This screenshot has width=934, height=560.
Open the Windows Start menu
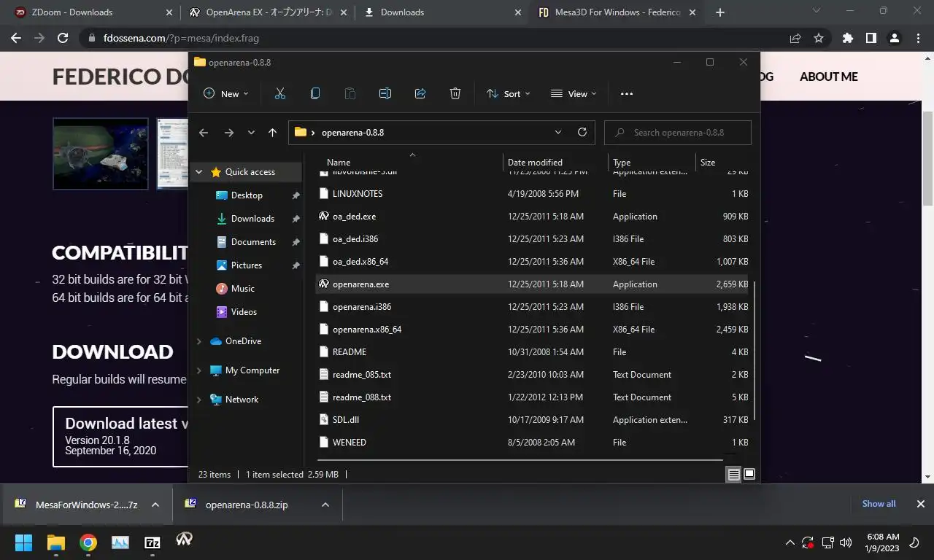click(24, 542)
